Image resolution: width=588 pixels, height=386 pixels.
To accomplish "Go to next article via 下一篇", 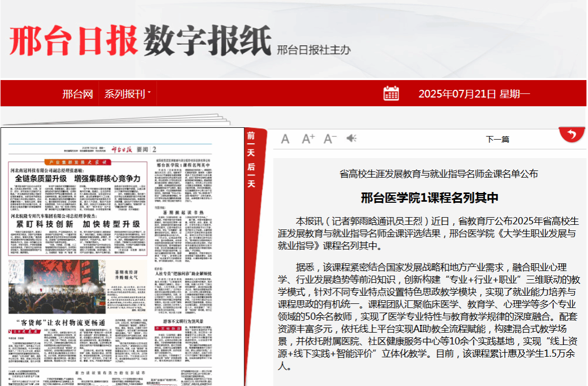I will tap(497, 139).
